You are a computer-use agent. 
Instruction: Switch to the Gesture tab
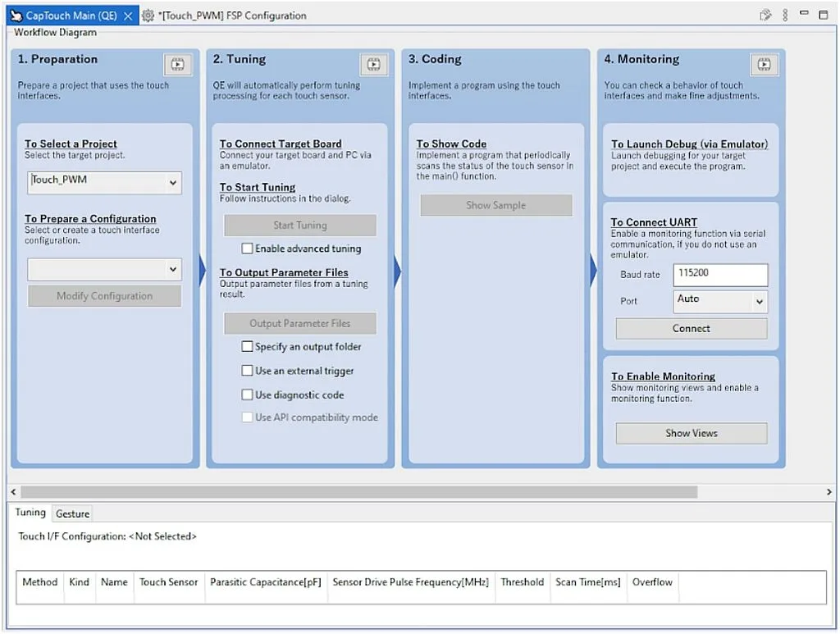click(72, 513)
